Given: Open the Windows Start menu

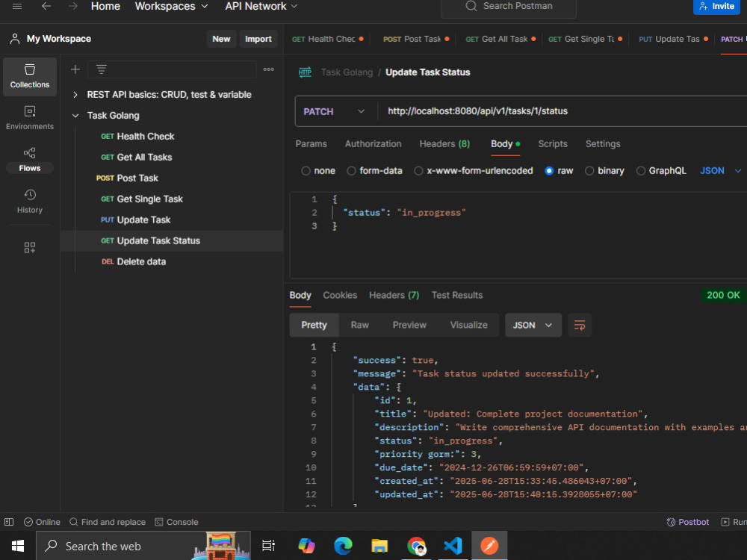Looking at the screenshot, I should click(x=18, y=546).
